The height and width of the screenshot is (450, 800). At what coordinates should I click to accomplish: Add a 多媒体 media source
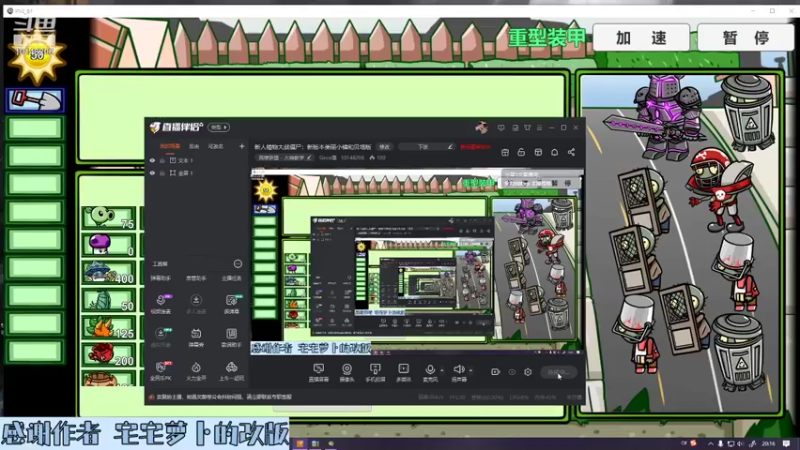404,372
